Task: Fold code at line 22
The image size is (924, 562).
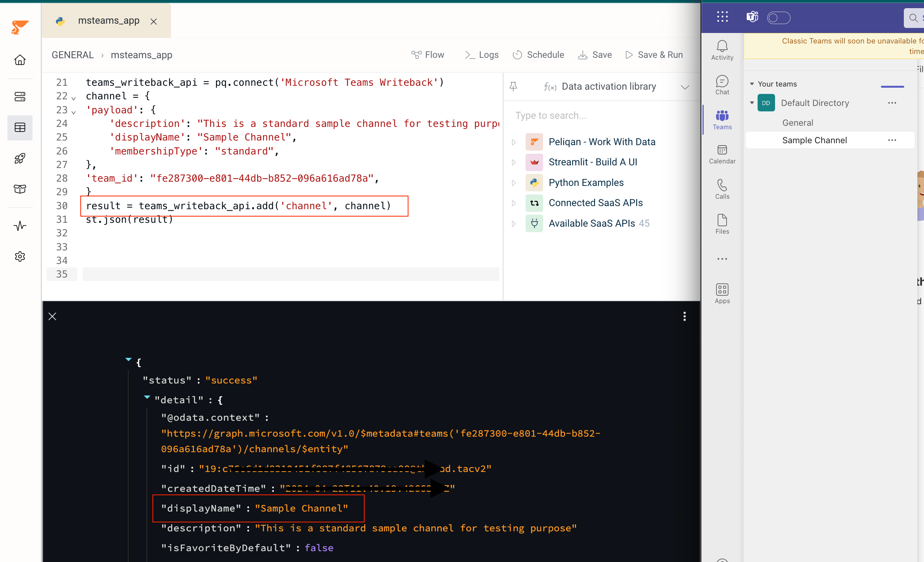Action: [x=74, y=98]
